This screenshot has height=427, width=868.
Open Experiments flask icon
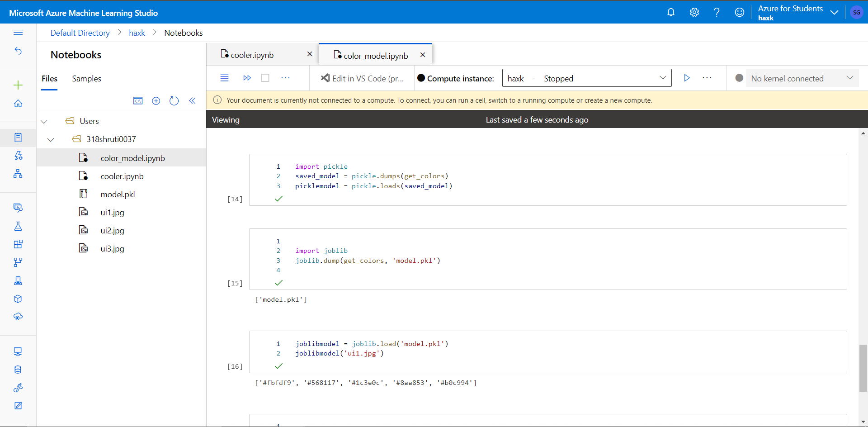18,226
